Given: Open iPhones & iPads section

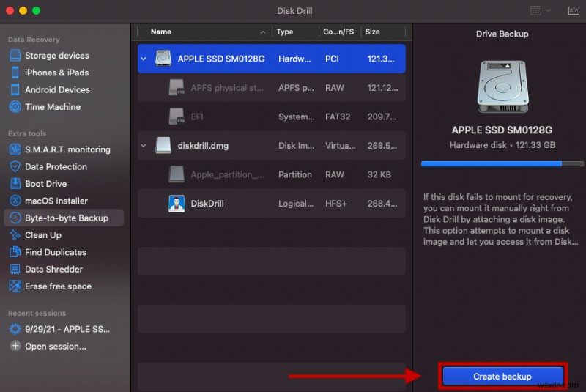Looking at the screenshot, I should 57,73.
